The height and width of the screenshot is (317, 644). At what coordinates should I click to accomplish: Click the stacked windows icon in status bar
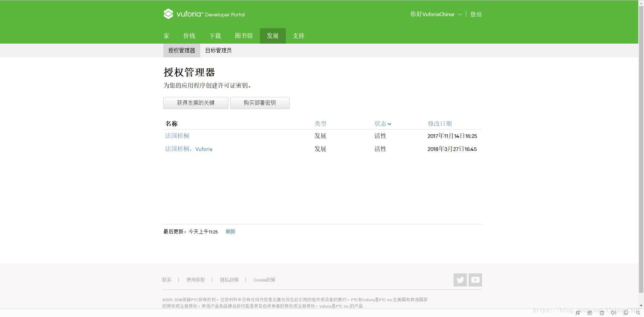click(626, 313)
